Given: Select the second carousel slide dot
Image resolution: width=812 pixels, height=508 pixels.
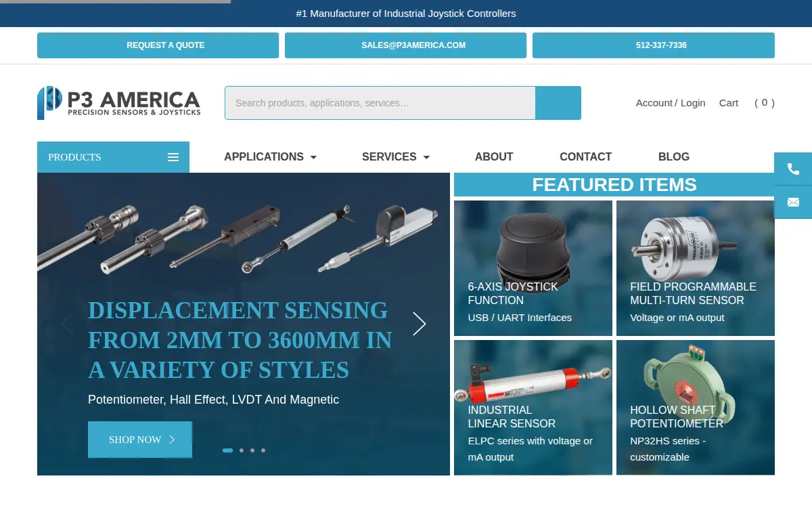Looking at the screenshot, I should click(242, 450).
